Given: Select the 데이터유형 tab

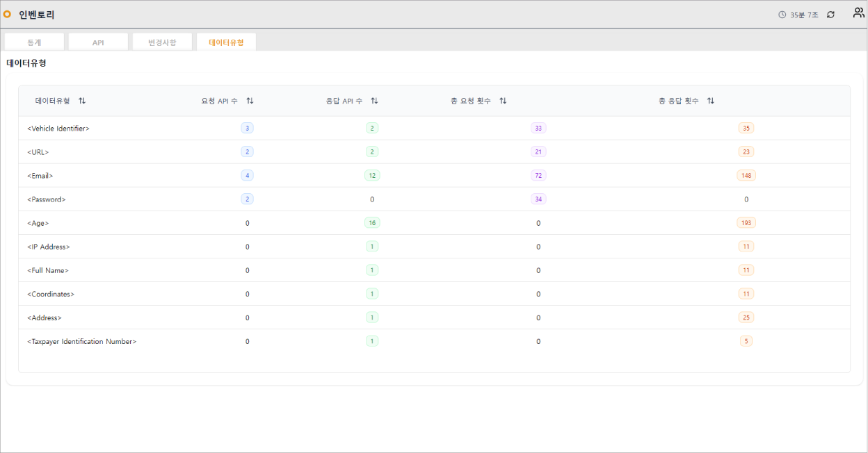Looking at the screenshot, I should coord(226,42).
